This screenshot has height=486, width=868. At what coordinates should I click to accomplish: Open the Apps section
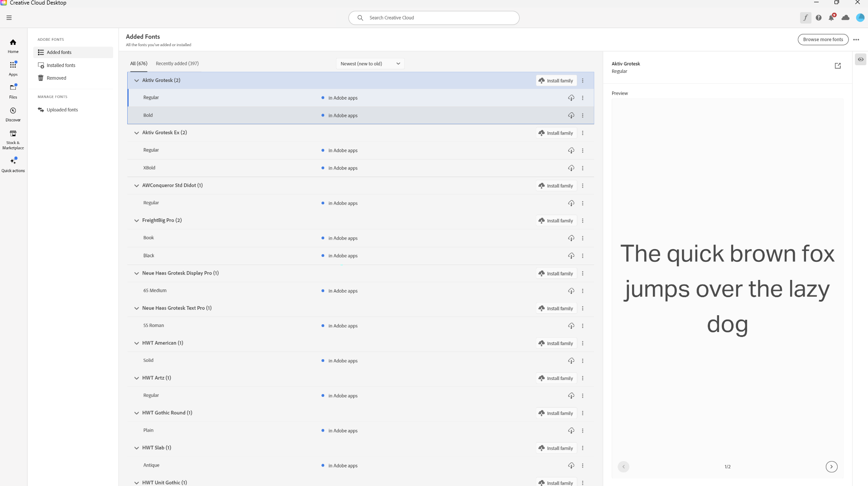tap(13, 68)
